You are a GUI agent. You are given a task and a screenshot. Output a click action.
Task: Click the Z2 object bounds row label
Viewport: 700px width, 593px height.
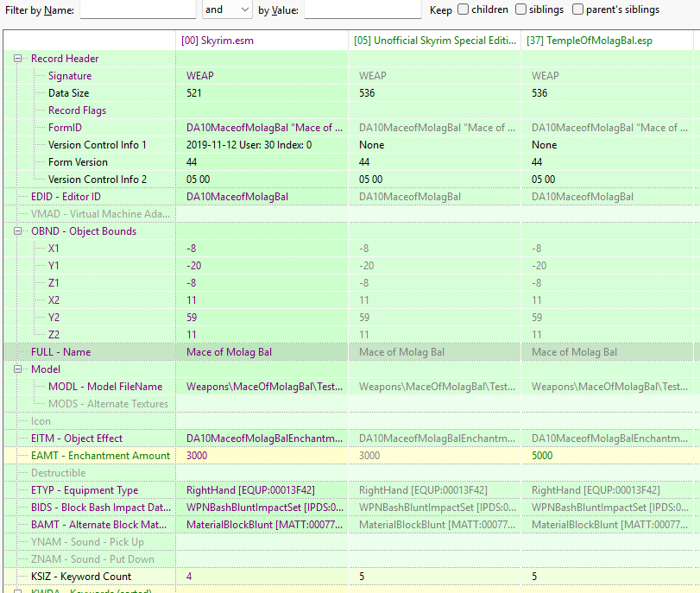click(x=54, y=334)
